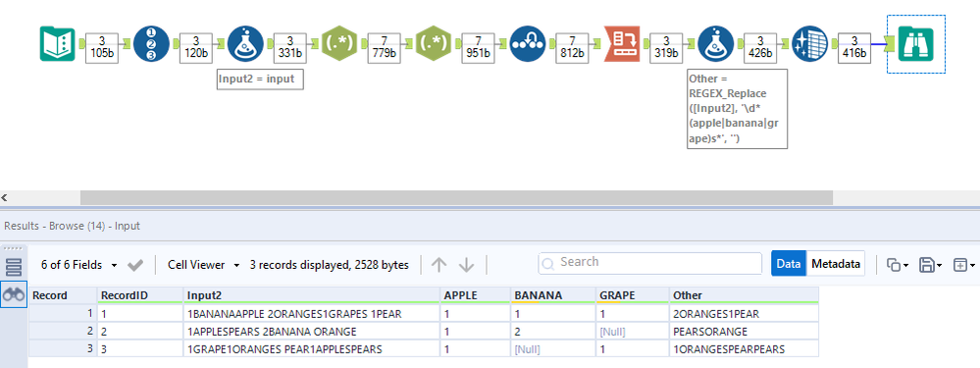This screenshot has width=980, height=368.
Task: Switch to the Metadata view
Action: (x=836, y=264)
